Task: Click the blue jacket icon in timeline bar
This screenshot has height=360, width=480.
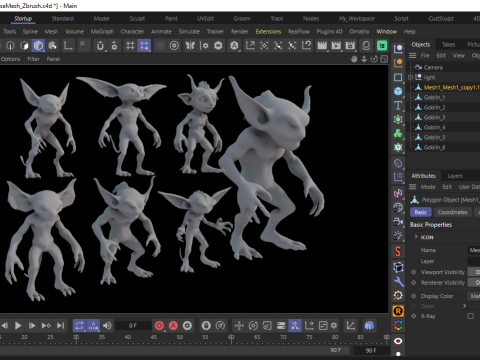Action: 369,325
